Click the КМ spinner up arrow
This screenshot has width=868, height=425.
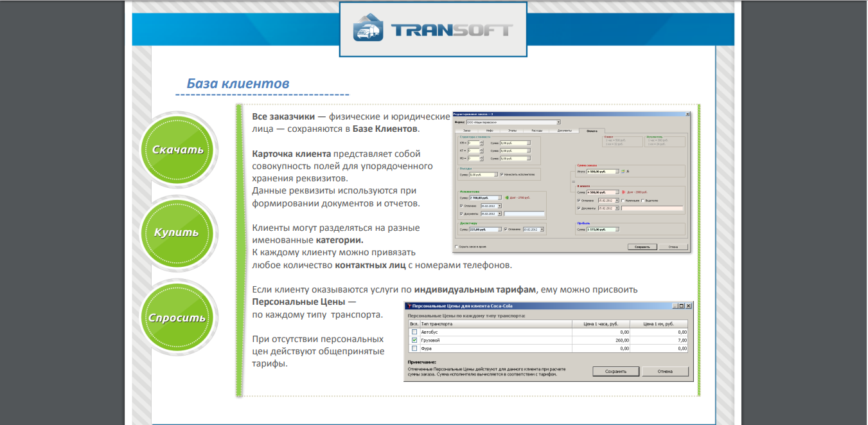point(481,140)
